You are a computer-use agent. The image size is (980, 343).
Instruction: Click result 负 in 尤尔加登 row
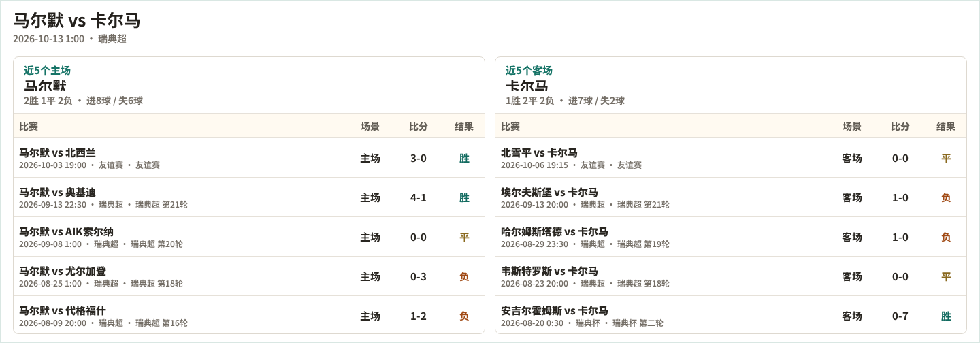(x=464, y=276)
